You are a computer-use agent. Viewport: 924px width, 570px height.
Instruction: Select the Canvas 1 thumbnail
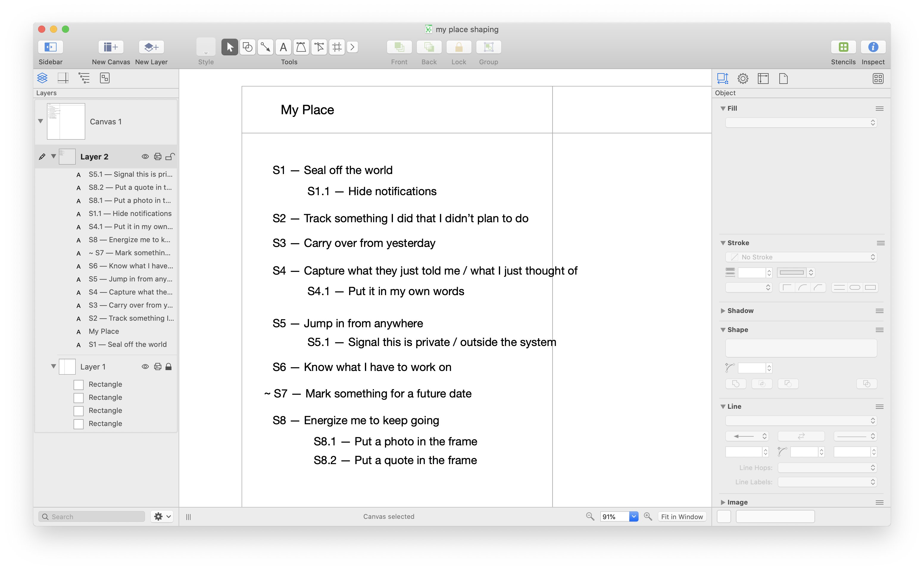[66, 121]
